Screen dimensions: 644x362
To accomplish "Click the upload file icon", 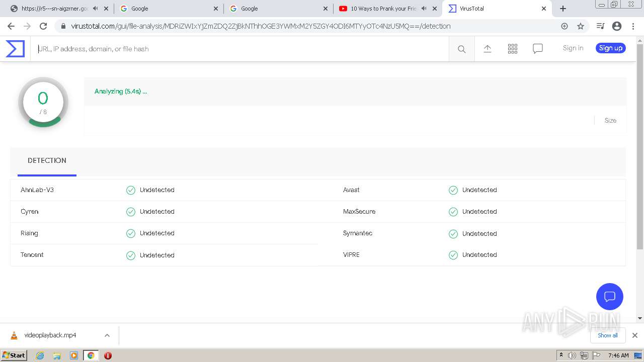I will point(487,49).
